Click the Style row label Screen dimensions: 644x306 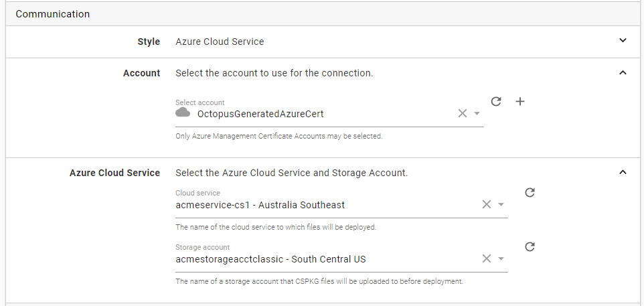tap(149, 42)
